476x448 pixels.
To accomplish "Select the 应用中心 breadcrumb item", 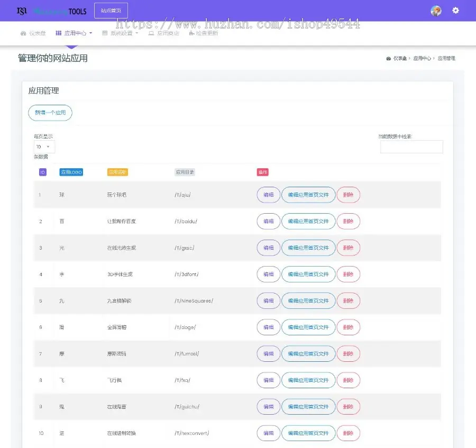I will point(423,59).
